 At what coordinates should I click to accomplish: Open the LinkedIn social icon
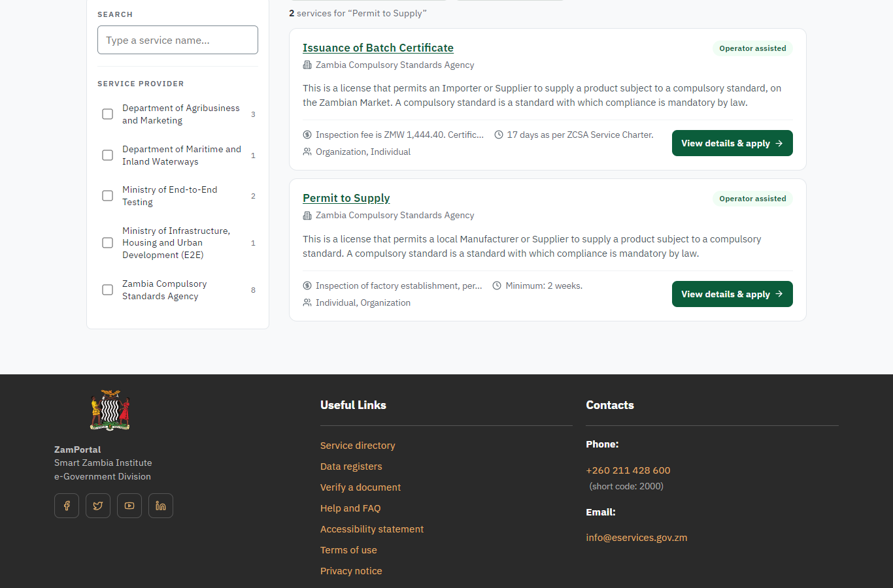click(161, 506)
